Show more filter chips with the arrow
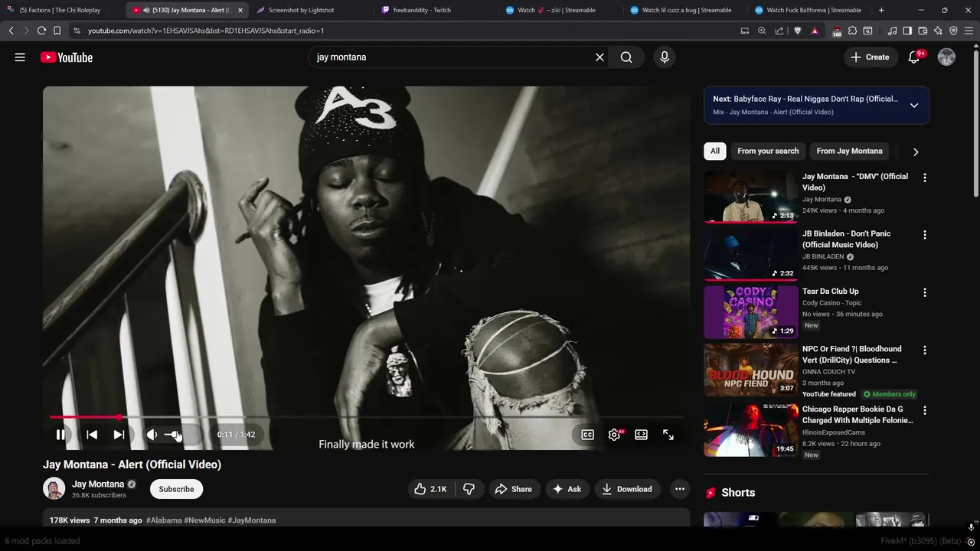Screen dimensions: 980x551 pyautogui.click(x=916, y=152)
